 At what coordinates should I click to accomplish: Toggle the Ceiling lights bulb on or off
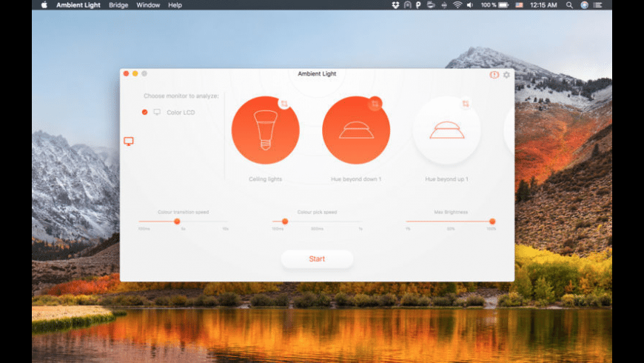click(265, 130)
